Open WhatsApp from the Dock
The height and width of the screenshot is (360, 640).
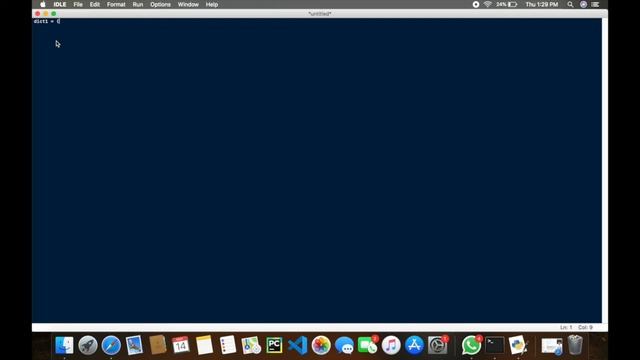pos(471,345)
